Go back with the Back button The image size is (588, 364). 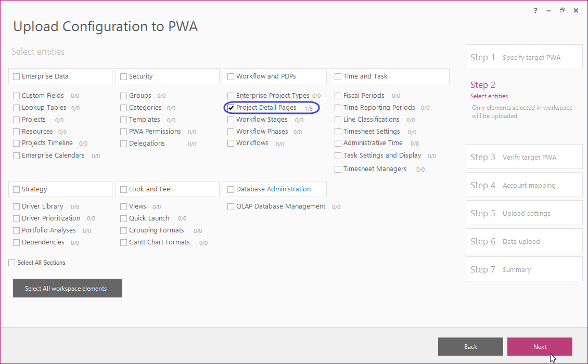point(470,346)
